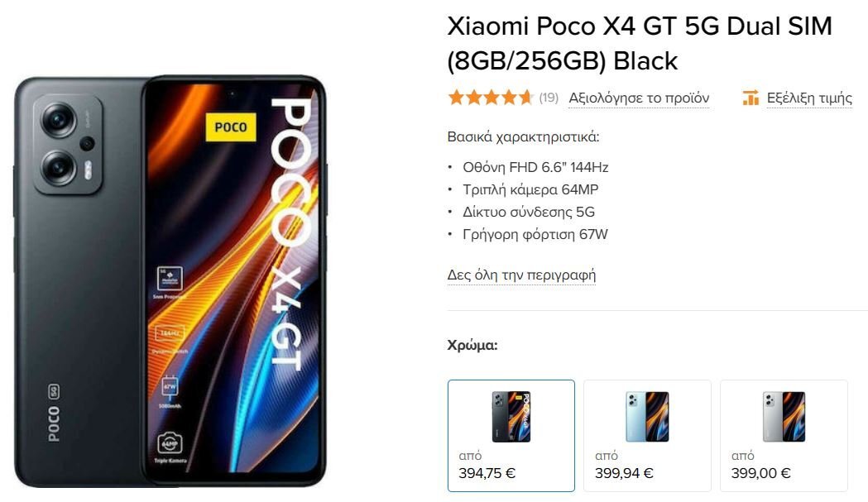Screen dimensions: 868x502
Task: Select the silver phone color thumbnail
Action: point(784,417)
